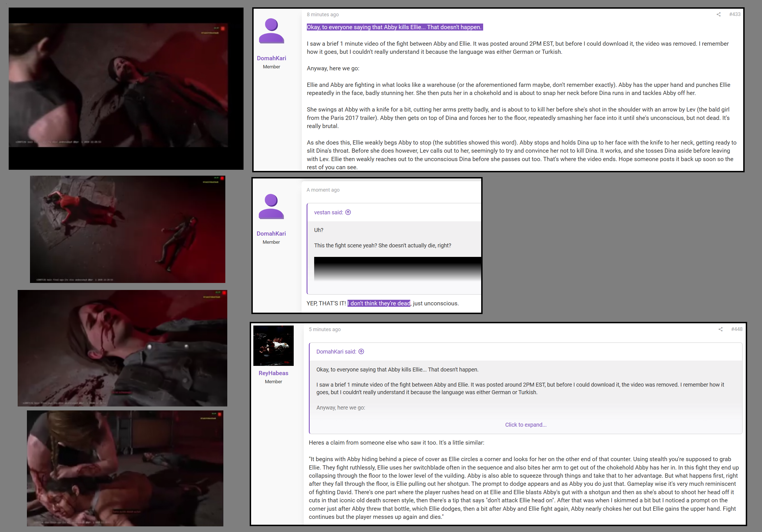Click the '5 minutes ago' timestamp
This screenshot has height=532, width=762.
click(325, 329)
